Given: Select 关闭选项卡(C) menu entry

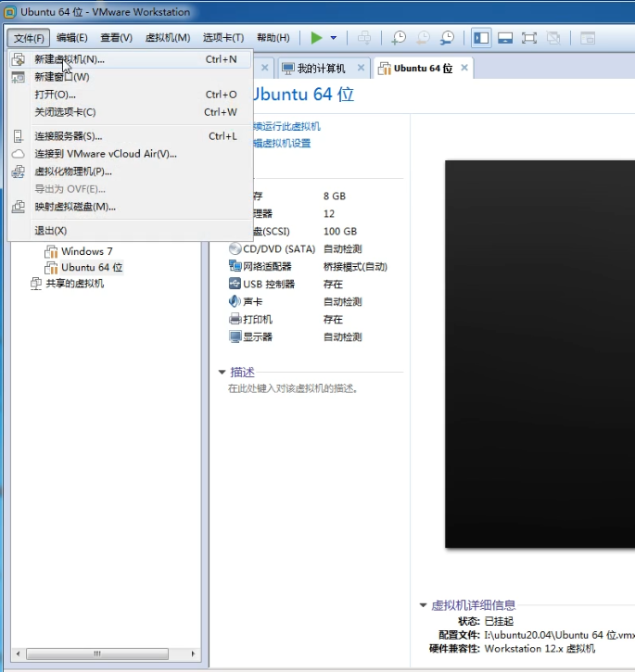Looking at the screenshot, I should click(x=130, y=112).
